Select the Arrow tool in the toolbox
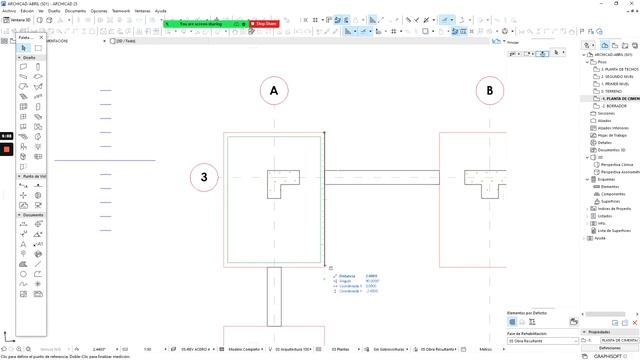640x360 pixels. coord(23,48)
